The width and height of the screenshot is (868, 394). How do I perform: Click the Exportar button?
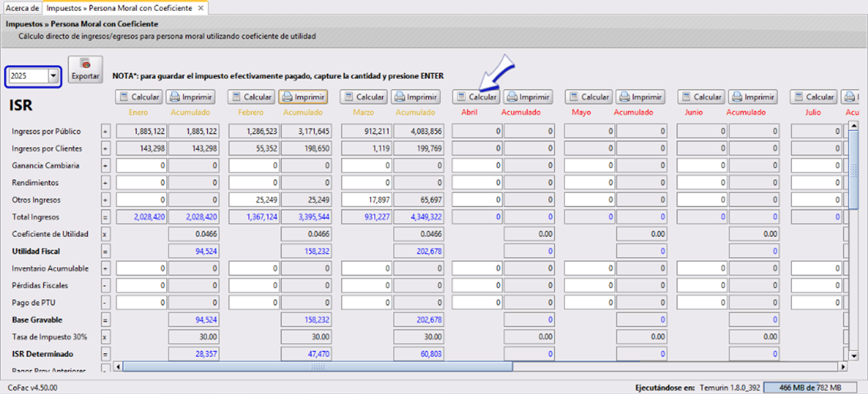click(x=85, y=69)
